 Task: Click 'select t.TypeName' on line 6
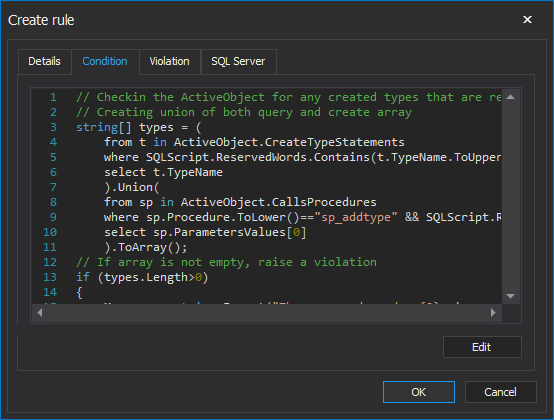click(163, 172)
